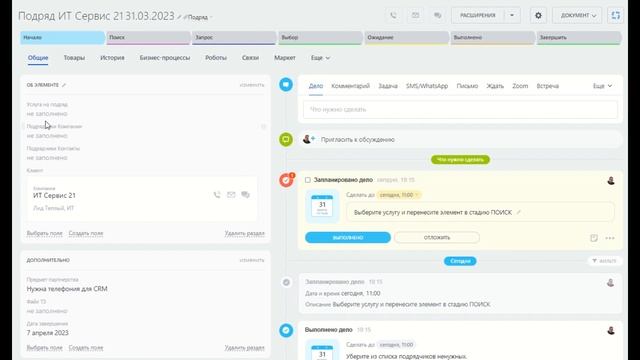Expand 'Еще' in activity tabs
The width and height of the screenshot is (640, 360).
click(x=602, y=86)
